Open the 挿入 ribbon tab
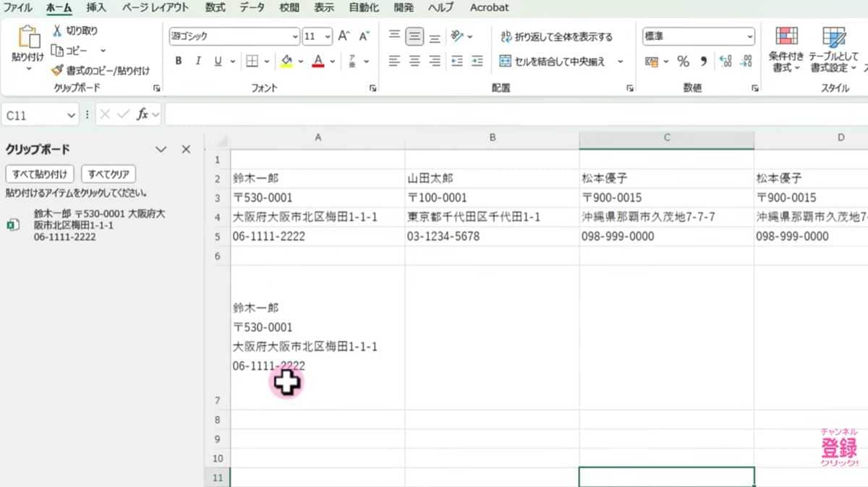This screenshot has height=487, width=868. (x=95, y=8)
